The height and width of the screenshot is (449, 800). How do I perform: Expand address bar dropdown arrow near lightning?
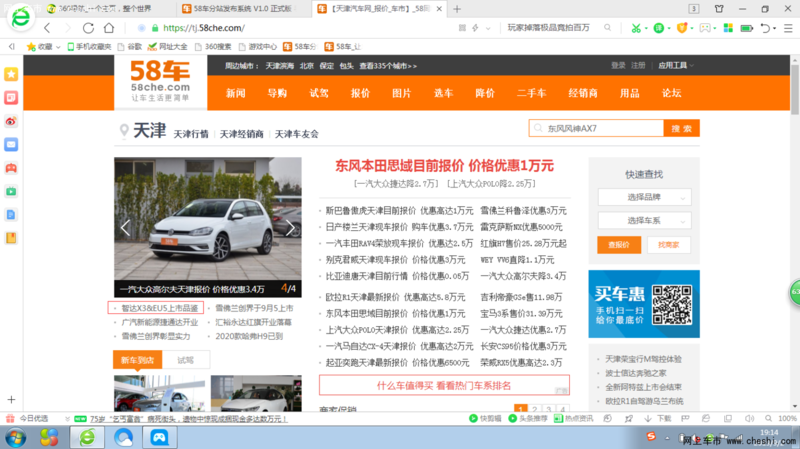click(x=488, y=28)
